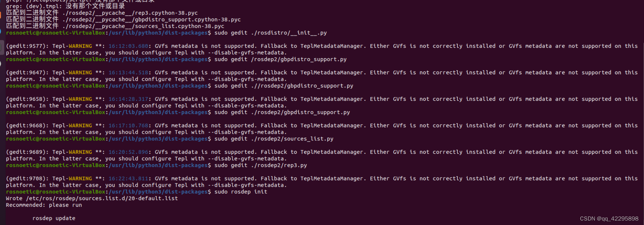Click the rep3.cpython-38.pyc binary match path
This screenshot has width=644, height=225.
[x=130, y=13]
